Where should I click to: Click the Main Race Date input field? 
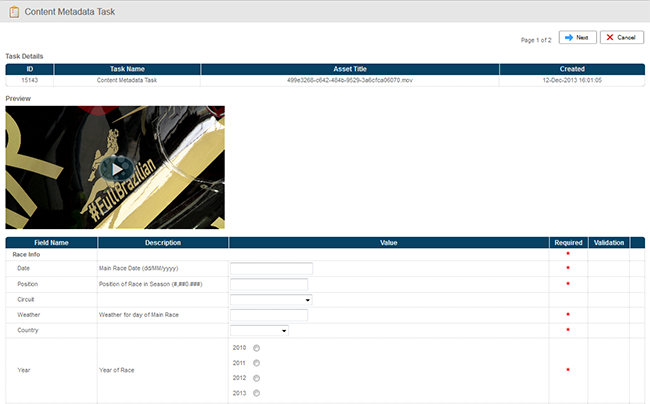click(x=271, y=268)
